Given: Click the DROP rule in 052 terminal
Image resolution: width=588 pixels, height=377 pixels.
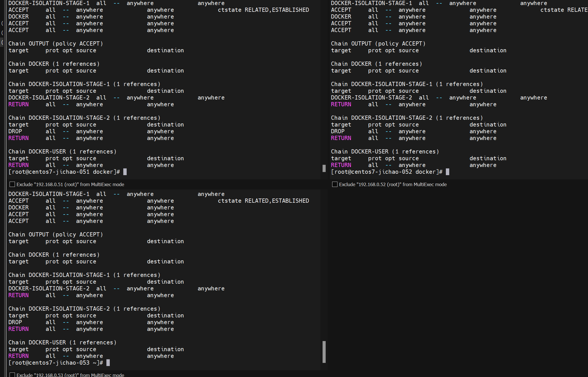Looking at the screenshot, I should tap(414, 131).
